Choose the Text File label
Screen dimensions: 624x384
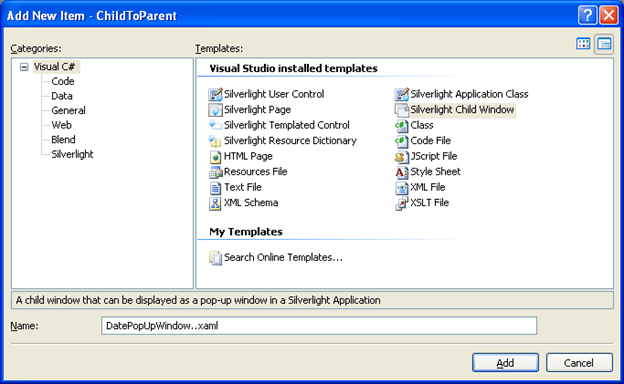click(x=243, y=187)
